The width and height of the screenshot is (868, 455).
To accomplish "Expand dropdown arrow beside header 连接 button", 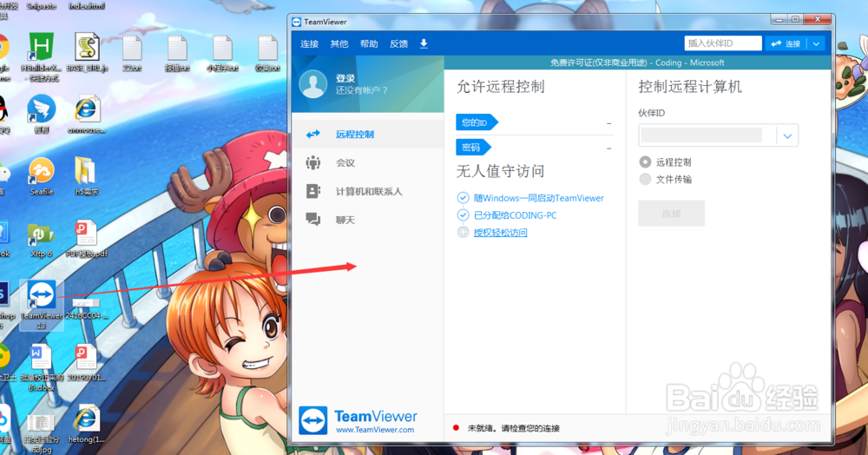I will click(817, 43).
